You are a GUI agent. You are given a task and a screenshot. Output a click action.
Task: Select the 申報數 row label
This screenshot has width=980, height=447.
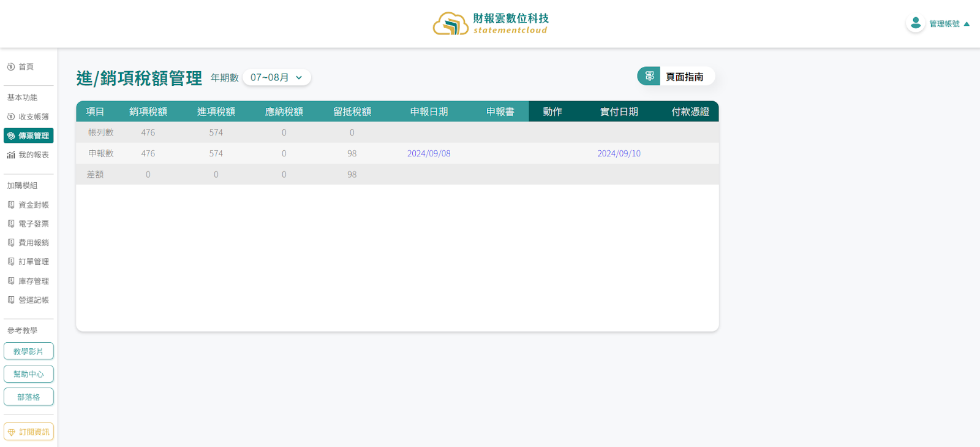[x=101, y=153]
